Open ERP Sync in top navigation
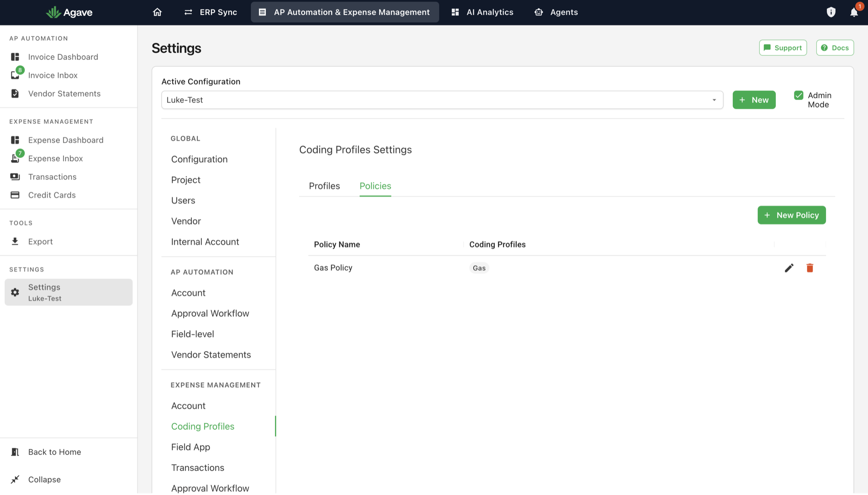 tap(211, 12)
